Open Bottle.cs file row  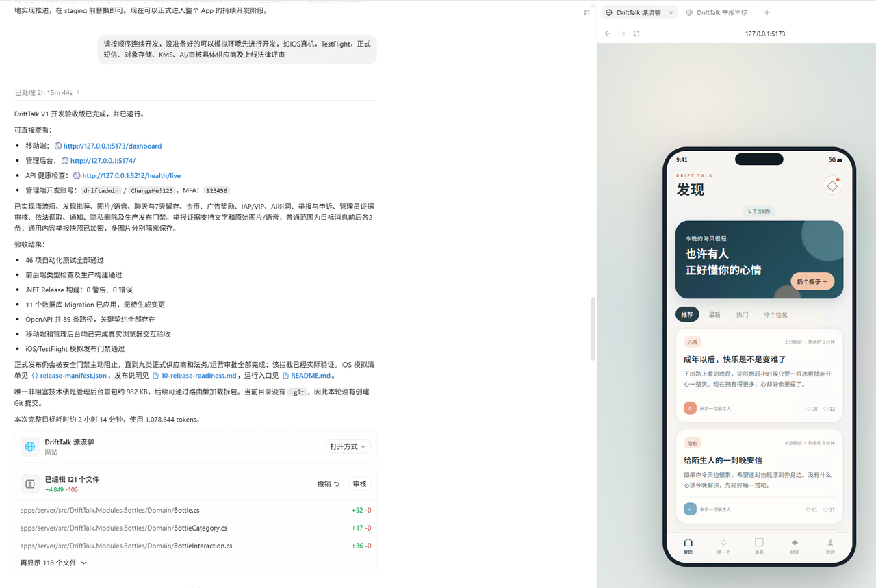pos(196,510)
